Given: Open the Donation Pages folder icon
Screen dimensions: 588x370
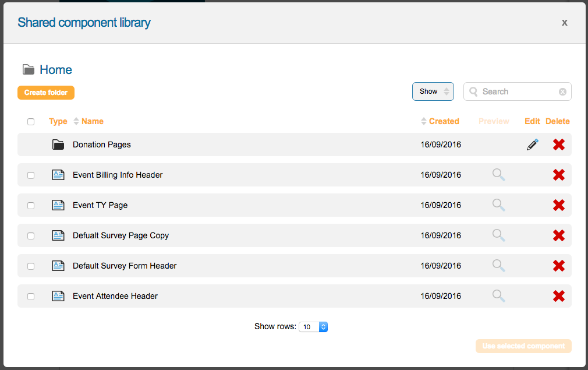Looking at the screenshot, I should (58, 145).
